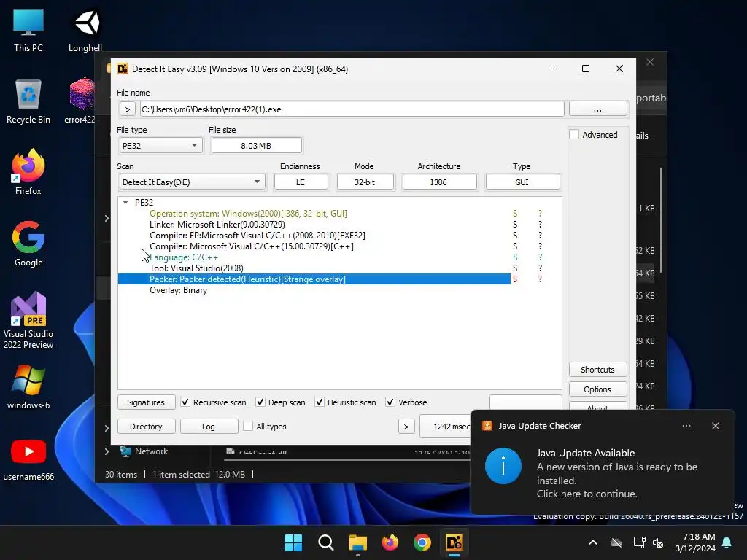Open the windows-6 desktop icon
The height and width of the screenshot is (560, 747).
(x=28, y=387)
